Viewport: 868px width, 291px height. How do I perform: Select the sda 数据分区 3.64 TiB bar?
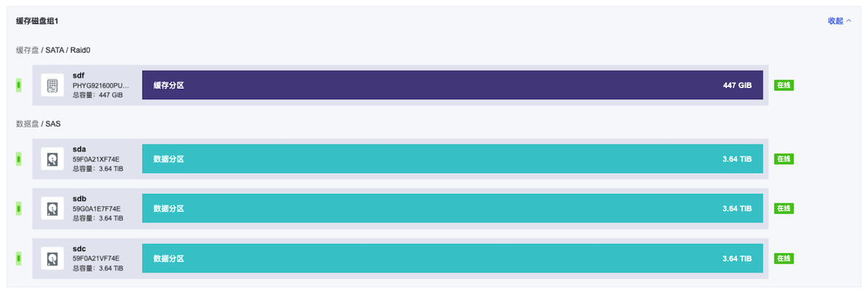pyautogui.click(x=452, y=159)
